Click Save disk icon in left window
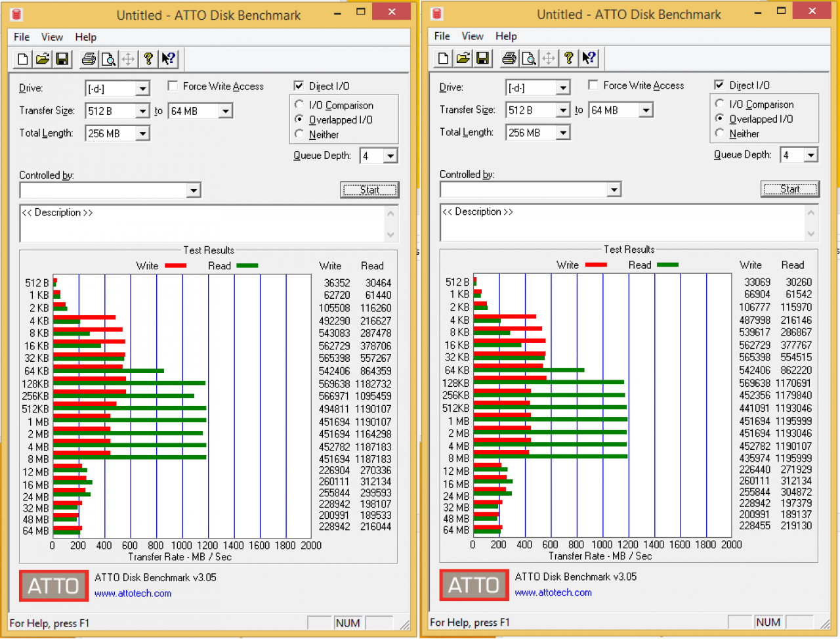Screen dimensions: 840x639 coord(62,59)
